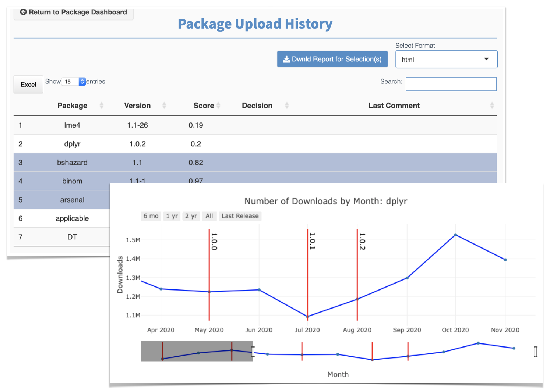Viewport: 550px width, 392px height.
Task: Select the 6 mo range button
Action: pos(151,216)
